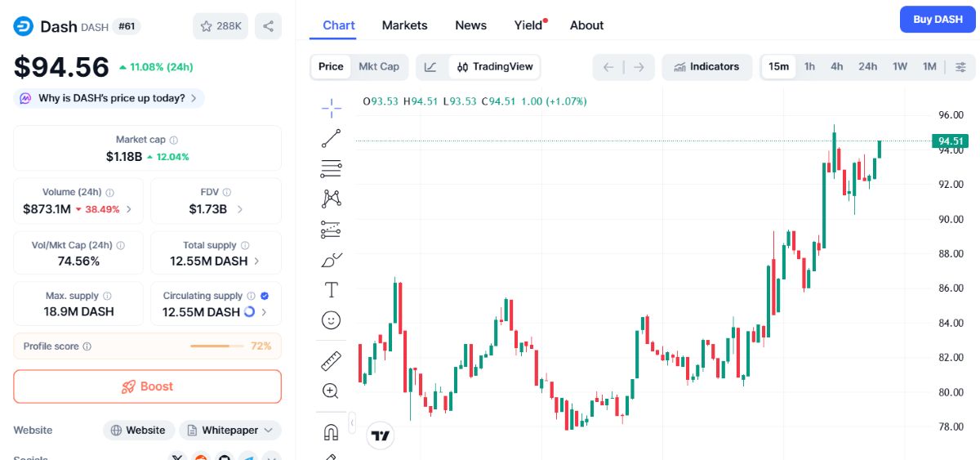Image resolution: width=980 pixels, height=460 pixels.
Task: Show Total supply info tooltip
Action: click(245, 245)
